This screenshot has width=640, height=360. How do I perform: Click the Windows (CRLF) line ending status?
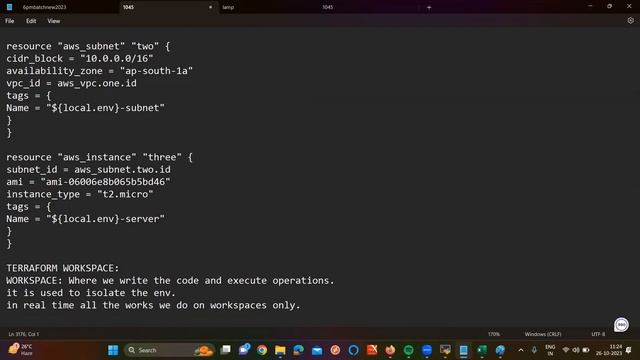pos(543,334)
